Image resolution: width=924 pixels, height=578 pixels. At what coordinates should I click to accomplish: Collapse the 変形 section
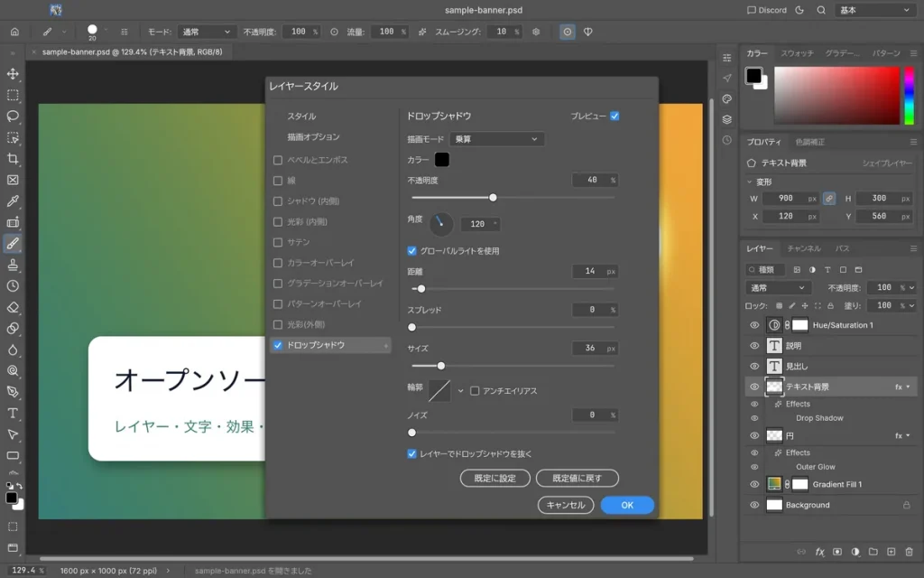[x=750, y=182]
